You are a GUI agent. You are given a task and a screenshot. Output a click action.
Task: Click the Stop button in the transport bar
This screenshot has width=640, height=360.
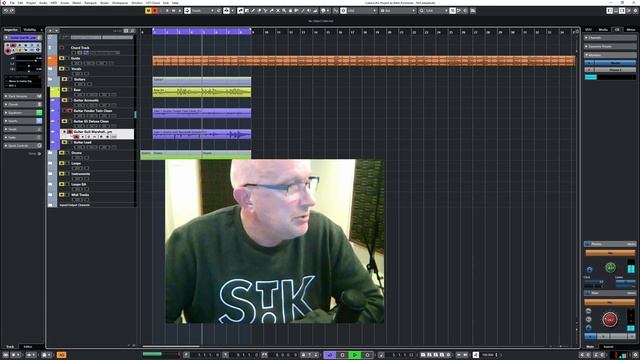[x=342, y=355]
